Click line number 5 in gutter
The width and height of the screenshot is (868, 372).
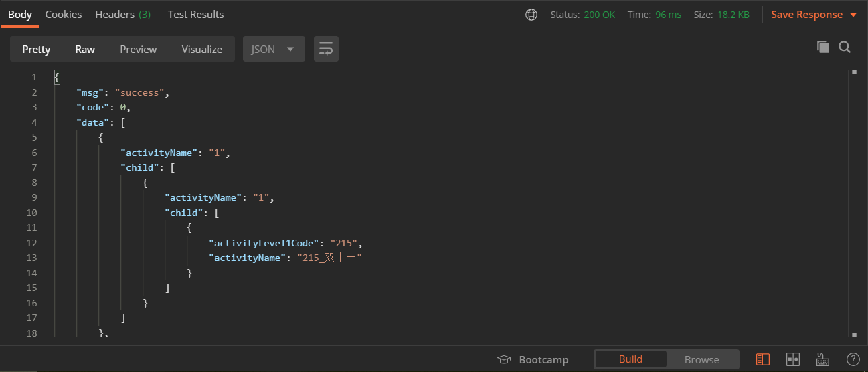point(34,137)
